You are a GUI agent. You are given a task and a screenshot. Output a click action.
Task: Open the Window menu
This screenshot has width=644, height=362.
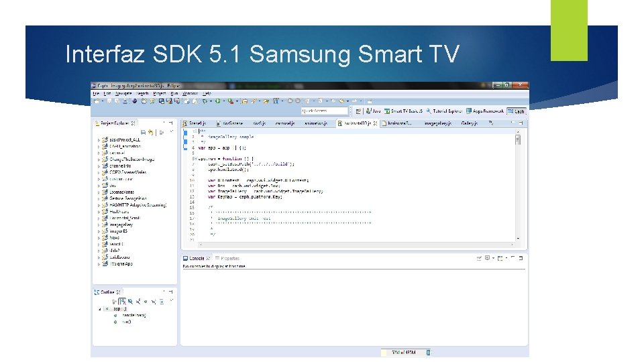[x=190, y=94]
